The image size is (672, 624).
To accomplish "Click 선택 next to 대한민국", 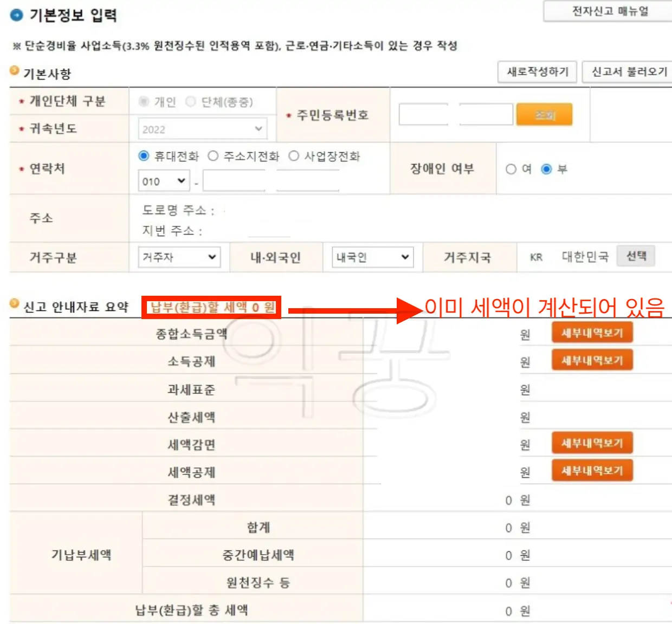I will pyautogui.click(x=636, y=256).
